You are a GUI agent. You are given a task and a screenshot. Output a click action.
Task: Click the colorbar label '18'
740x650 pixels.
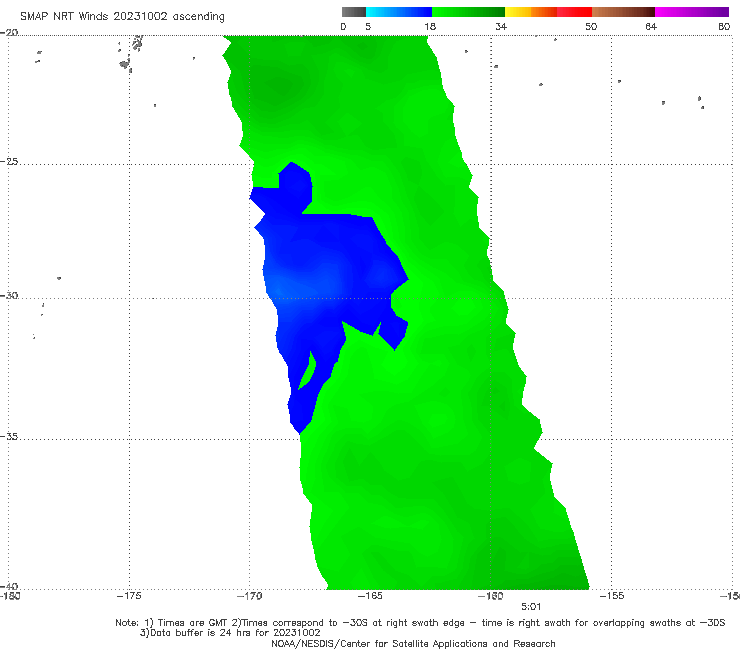pos(430,26)
